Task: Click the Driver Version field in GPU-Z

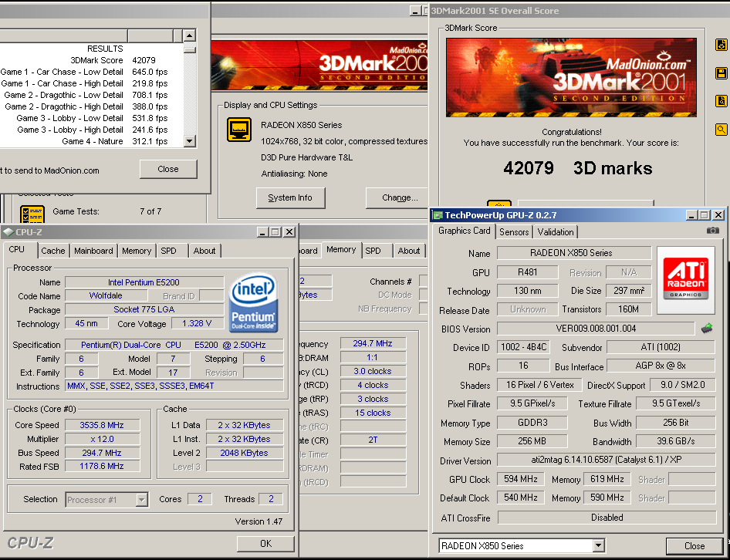Action: (607, 460)
